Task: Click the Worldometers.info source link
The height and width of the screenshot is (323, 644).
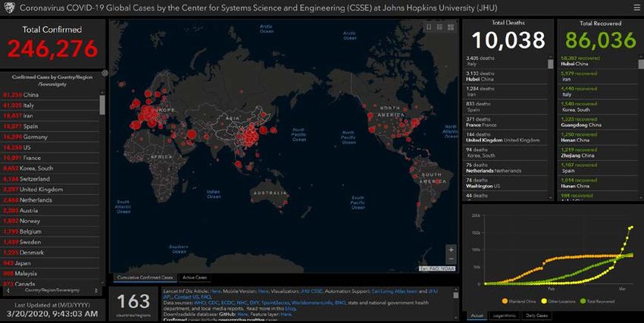Action: [312, 303]
